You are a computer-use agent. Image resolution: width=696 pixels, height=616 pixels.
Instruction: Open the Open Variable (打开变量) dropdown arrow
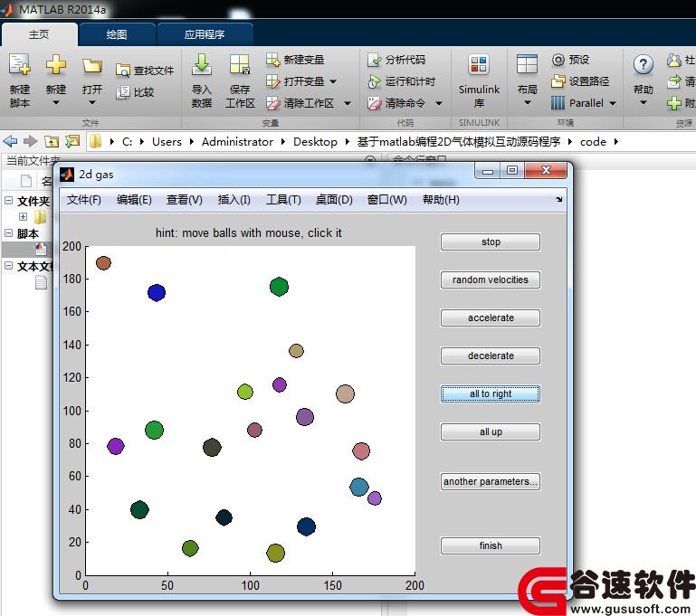point(333,81)
